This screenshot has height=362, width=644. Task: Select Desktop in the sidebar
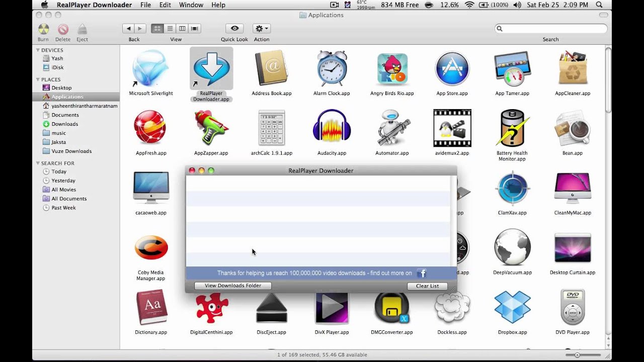61,87
